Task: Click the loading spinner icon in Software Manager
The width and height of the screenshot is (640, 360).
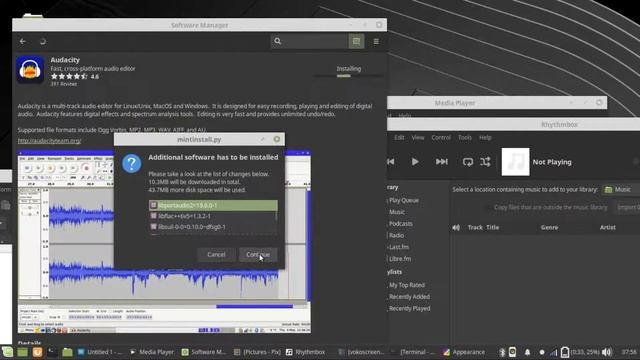Action: click(x=42, y=41)
